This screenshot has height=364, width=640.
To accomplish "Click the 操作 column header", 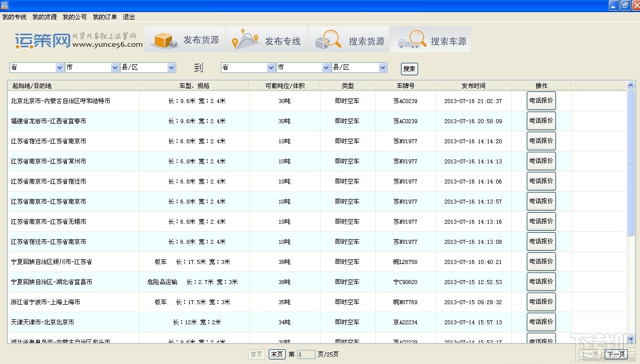I will pos(541,86).
